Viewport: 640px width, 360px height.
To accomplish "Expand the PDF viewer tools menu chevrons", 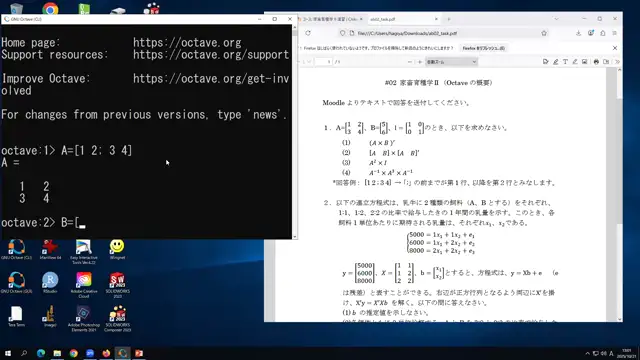I will [617, 62].
